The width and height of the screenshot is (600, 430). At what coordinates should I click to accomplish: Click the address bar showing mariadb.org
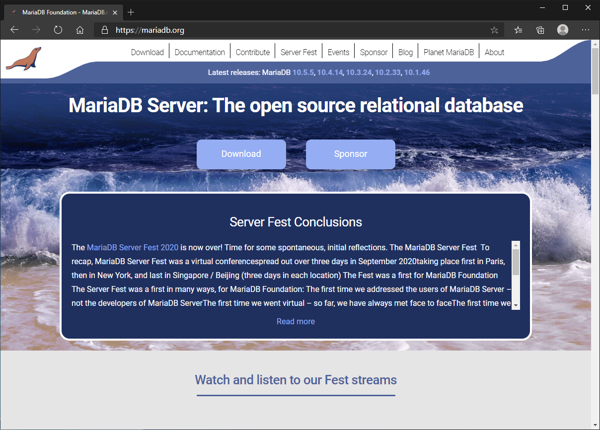click(300, 30)
